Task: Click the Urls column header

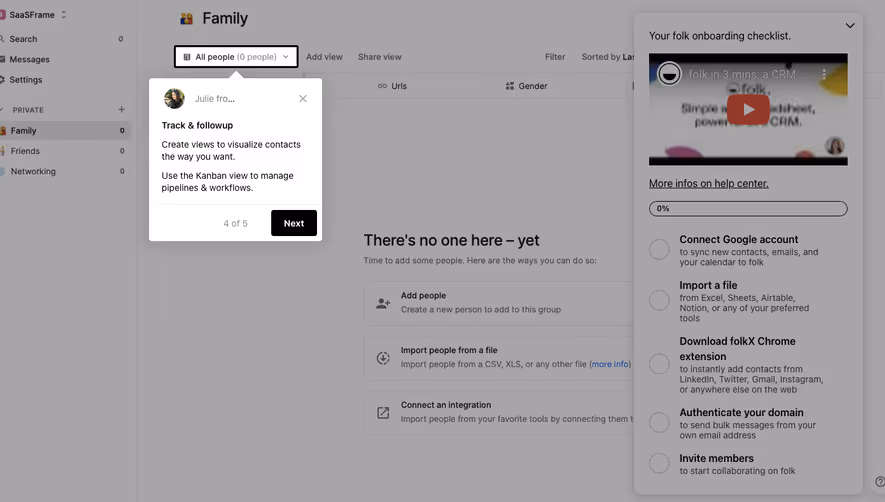Action: click(392, 86)
